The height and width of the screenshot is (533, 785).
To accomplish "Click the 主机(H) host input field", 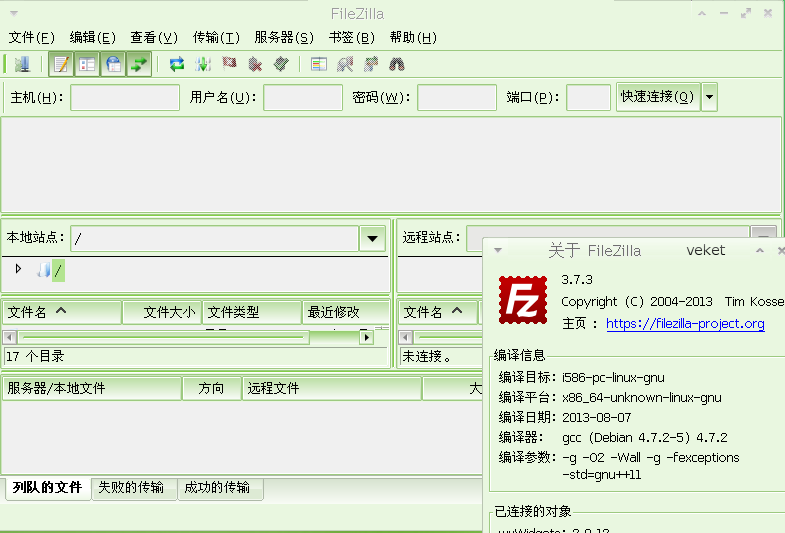I will (125, 97).
